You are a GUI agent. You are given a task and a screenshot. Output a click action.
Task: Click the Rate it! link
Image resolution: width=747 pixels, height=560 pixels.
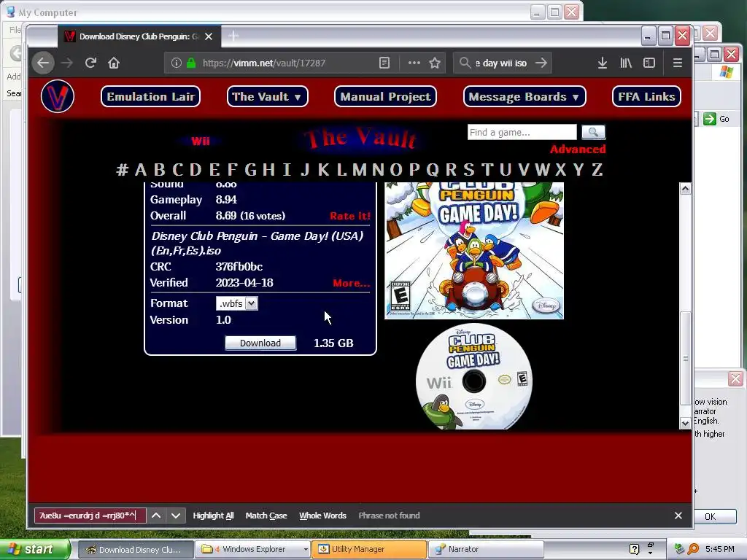pos(349,216)
